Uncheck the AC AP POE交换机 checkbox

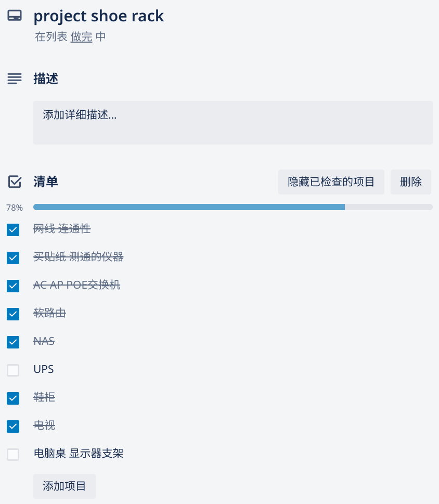point(13,286)
